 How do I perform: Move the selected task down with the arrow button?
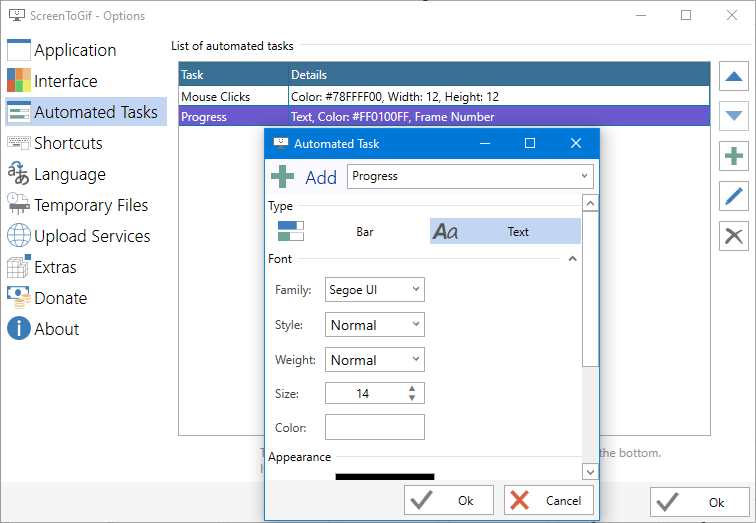click(x=733, y=116)
